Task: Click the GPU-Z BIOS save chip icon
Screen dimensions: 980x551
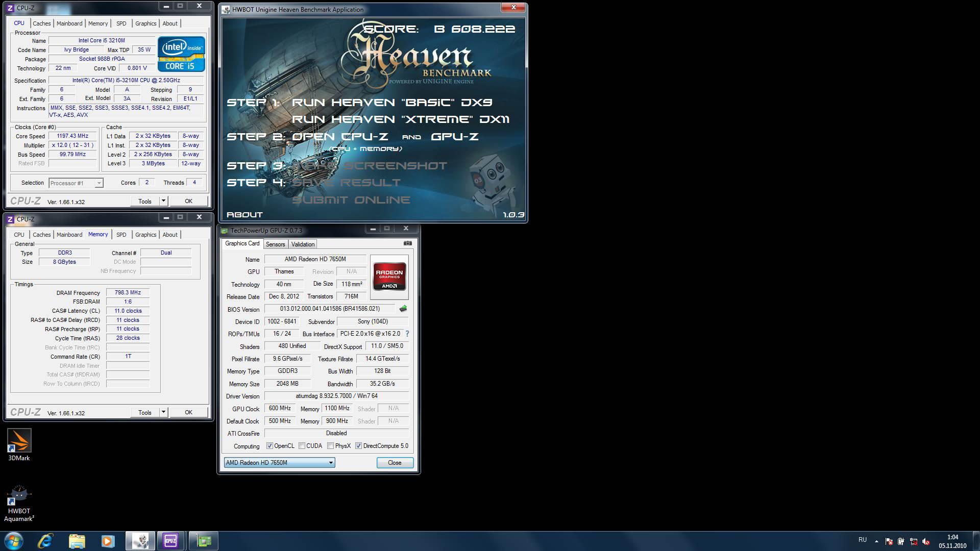Action: 403,309
